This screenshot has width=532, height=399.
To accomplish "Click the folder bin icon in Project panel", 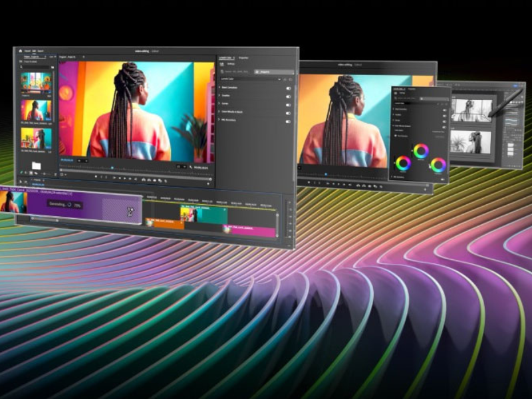I will tap(37, 165).
